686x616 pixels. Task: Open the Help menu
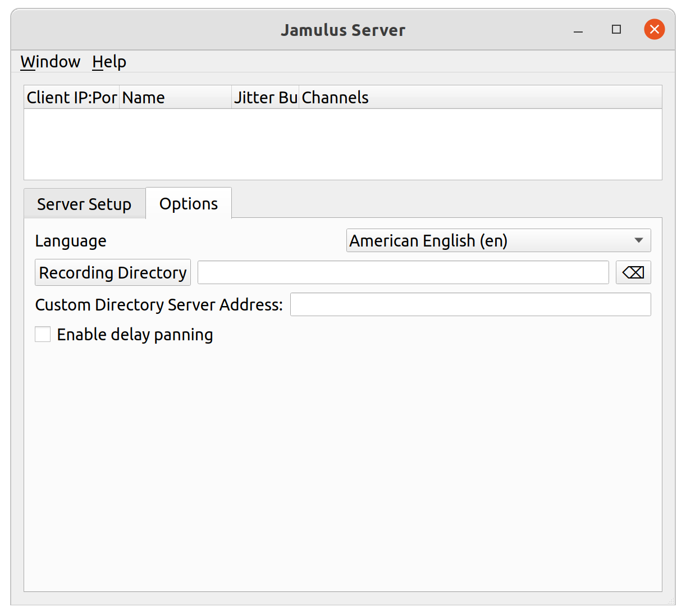[109, 62]
